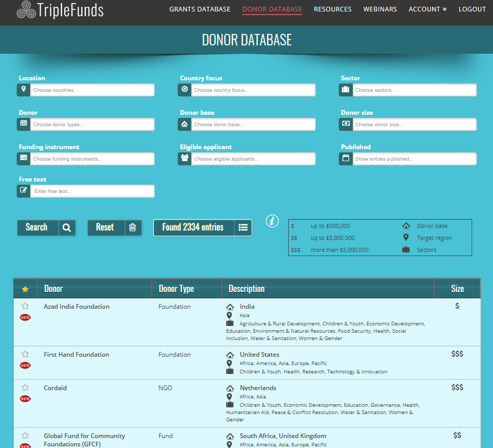The height and width of the screenshot is (448, 493).
Task: Open the info circle icon
Action: point(272,221)
